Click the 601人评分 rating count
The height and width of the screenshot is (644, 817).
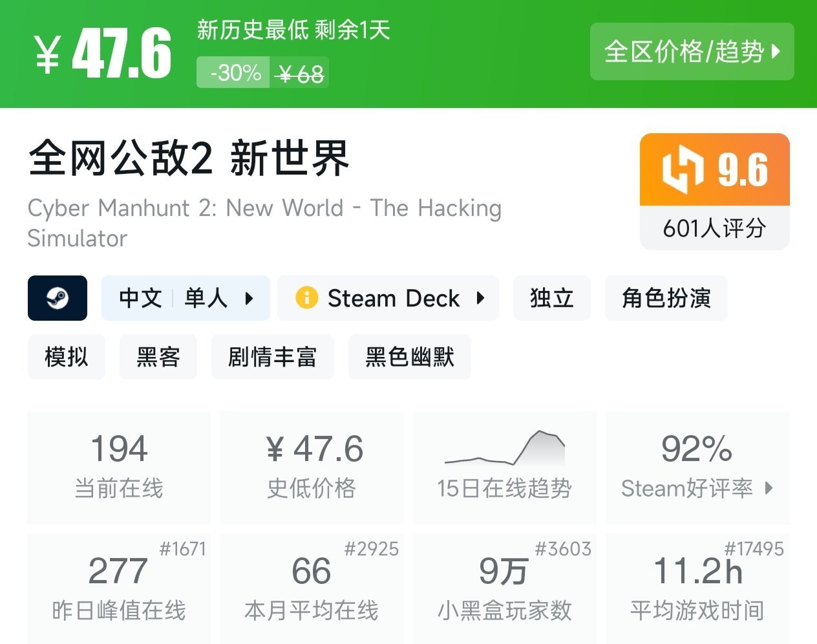pyautogui.click(x=714, y=228)
